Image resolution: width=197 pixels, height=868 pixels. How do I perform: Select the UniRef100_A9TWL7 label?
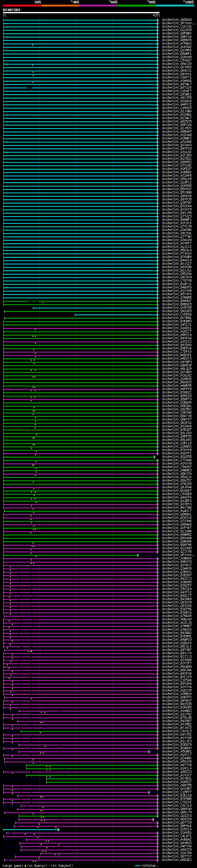(177, 84)
